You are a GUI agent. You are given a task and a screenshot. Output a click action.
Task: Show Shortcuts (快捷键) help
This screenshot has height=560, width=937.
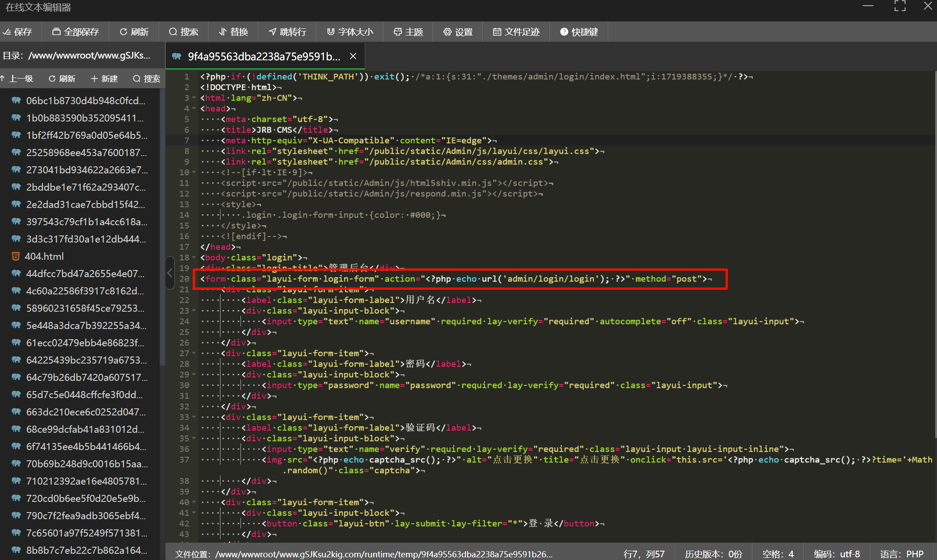pos(579,32)
